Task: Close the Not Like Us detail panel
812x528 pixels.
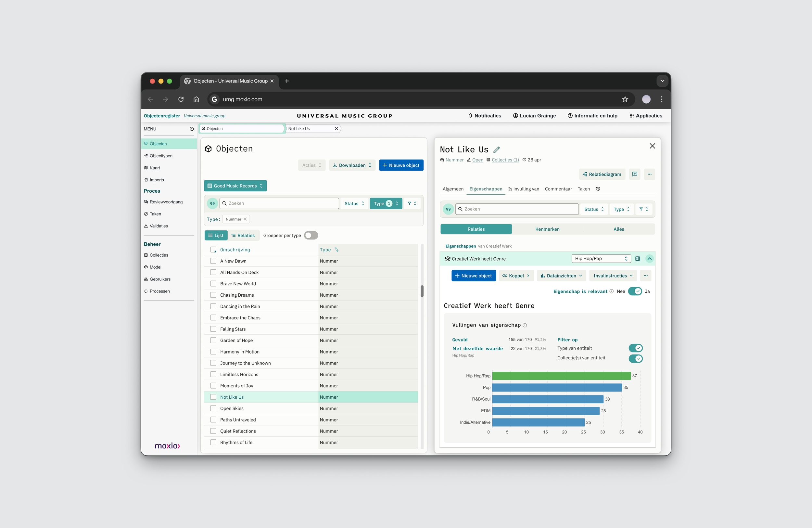Action: tap(652, 146)
